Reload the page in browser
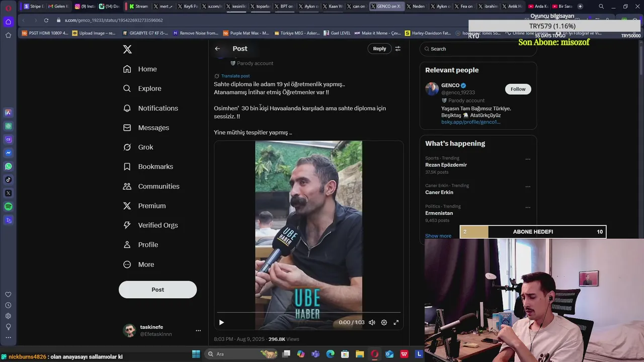Viewport: 644px width, 362px height. coord(46,20)
